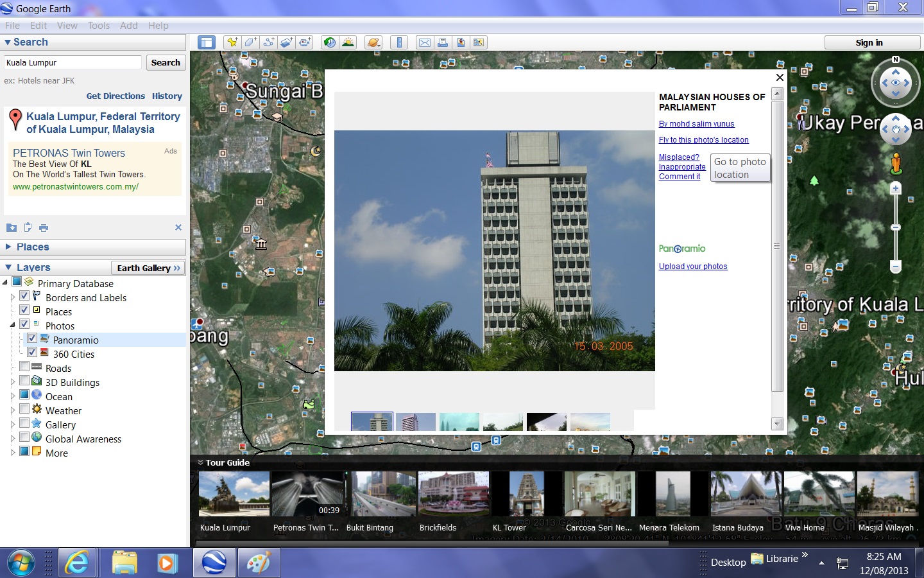Clear search results with X icon
Screen dimensions: 924x578
point(178,227)
